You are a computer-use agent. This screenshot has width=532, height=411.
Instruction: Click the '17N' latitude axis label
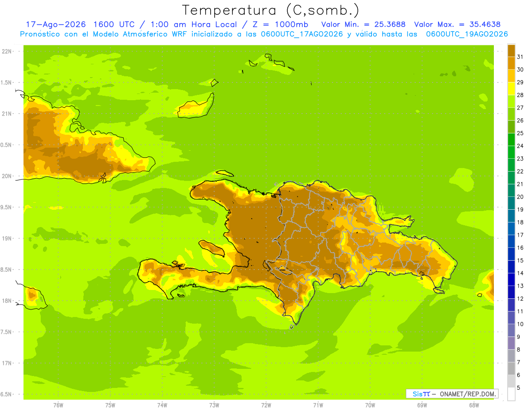point(7,363)
